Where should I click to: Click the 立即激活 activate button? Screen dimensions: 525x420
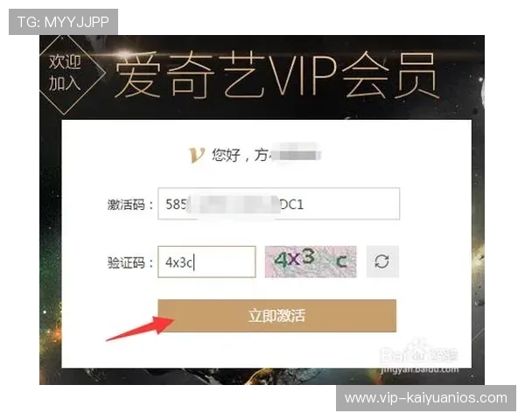tap(276, 316)
